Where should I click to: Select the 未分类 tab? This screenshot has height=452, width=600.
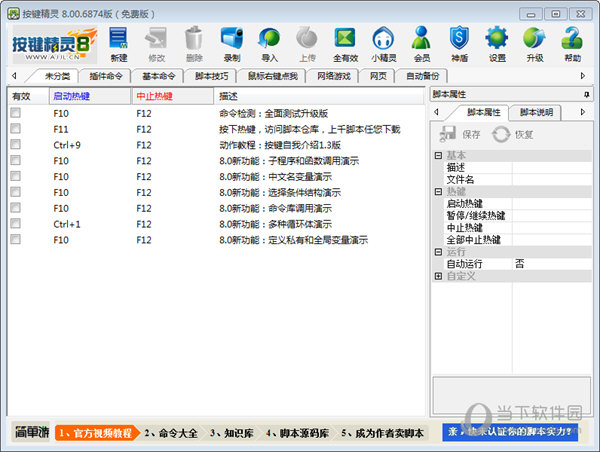[x=57, y=76]
